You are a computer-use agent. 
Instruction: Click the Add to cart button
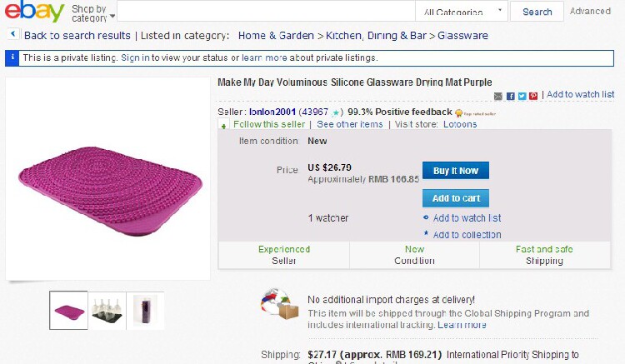(455, 198)
